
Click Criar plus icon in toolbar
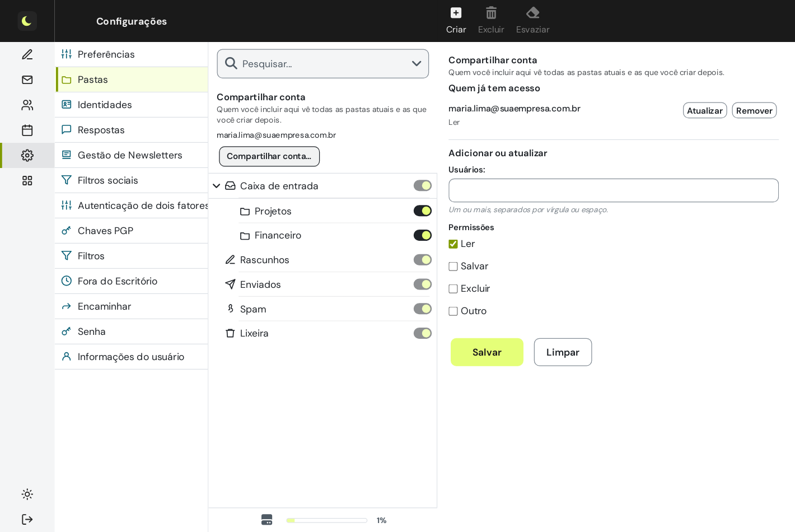click(456, 13)
